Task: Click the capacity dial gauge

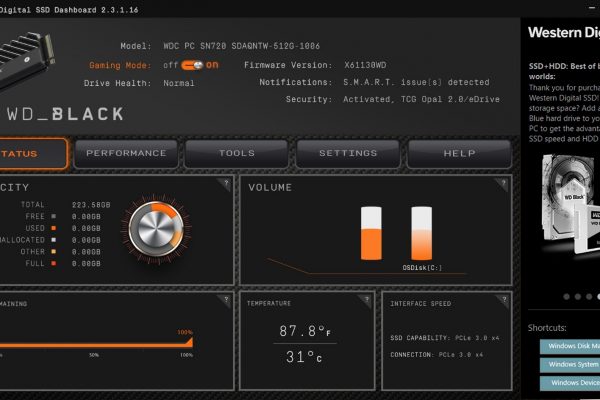Action: click(x=156, y=229)
